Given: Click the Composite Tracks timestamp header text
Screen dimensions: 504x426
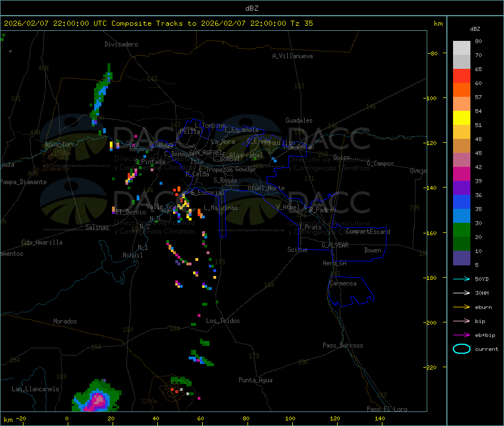Looking at the screenshot, I should (x=158, y=24).
